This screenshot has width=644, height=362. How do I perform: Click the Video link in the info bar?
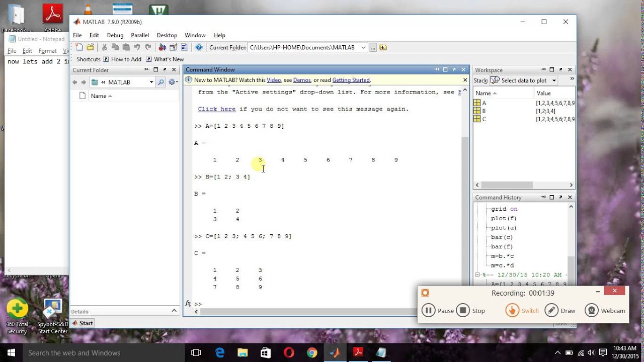pyautogui.click(x=274, y=80)
